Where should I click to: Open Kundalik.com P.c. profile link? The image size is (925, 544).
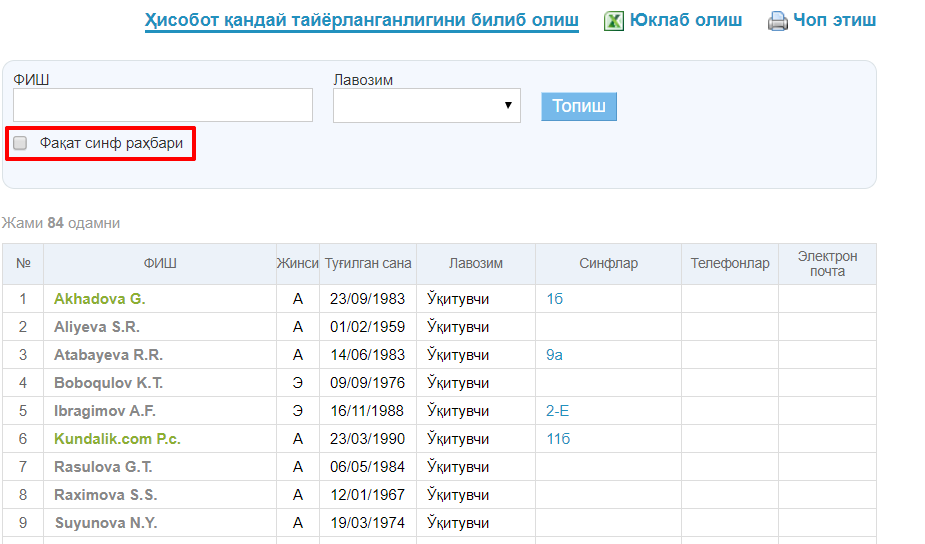tap(117, 439)
